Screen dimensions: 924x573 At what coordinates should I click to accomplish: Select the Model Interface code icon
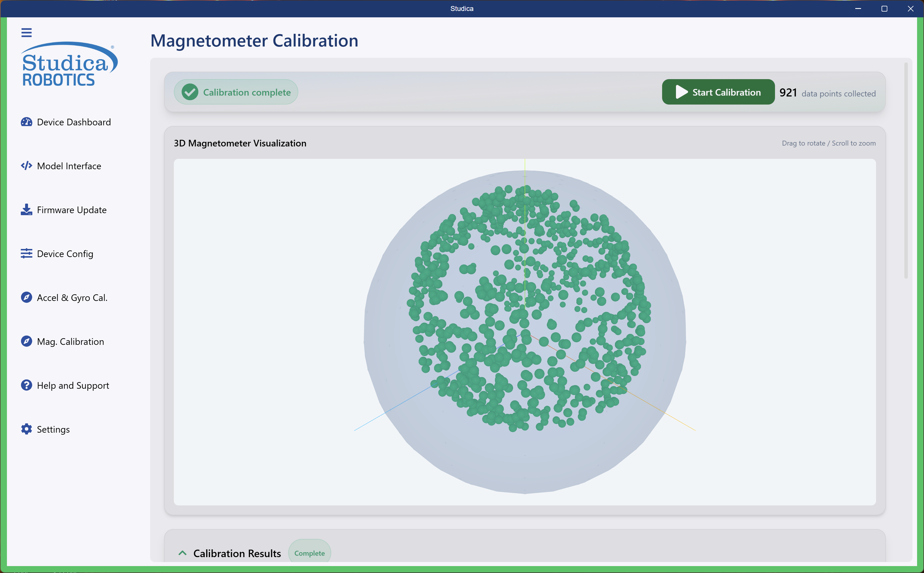pyautogui.click(x=26, y=165)
